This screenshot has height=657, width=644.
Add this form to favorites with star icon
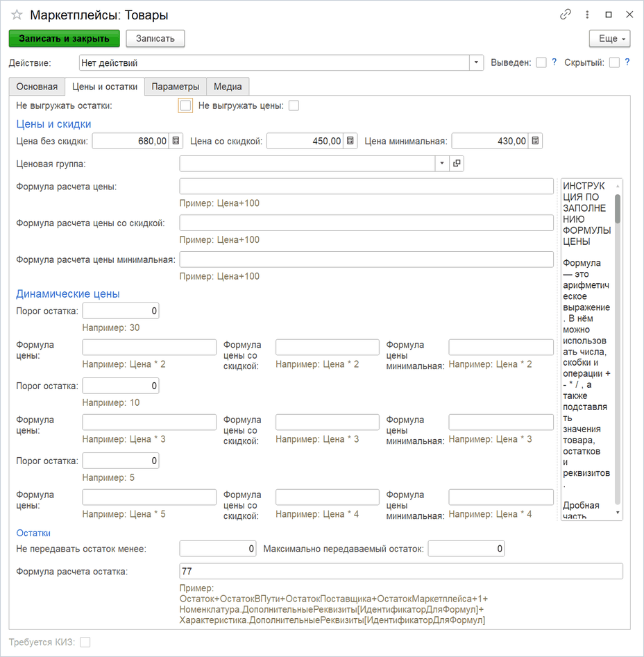17,15
